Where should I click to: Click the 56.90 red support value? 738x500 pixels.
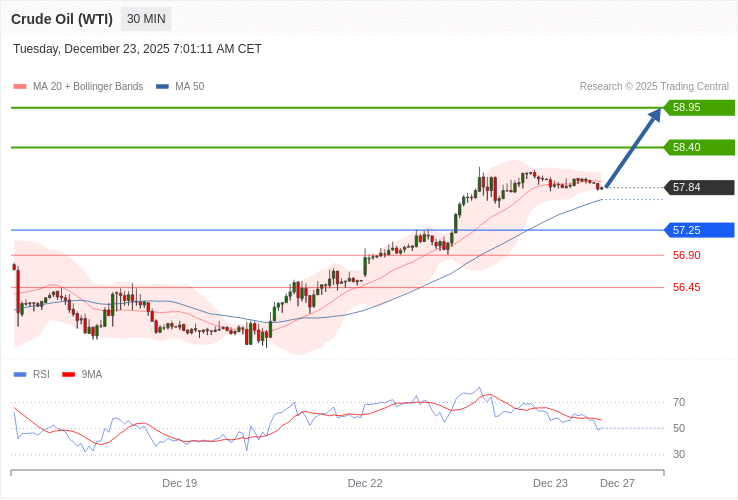coord(687,255)
